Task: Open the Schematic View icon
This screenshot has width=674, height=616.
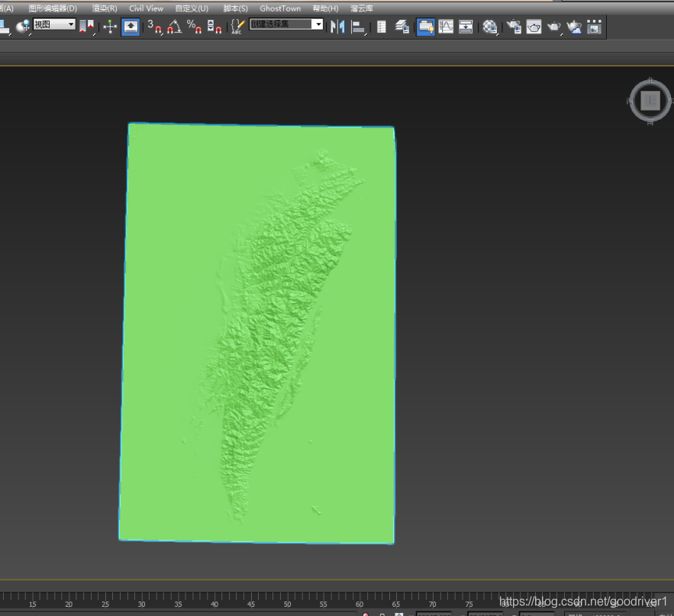Action: coord(466,27)
